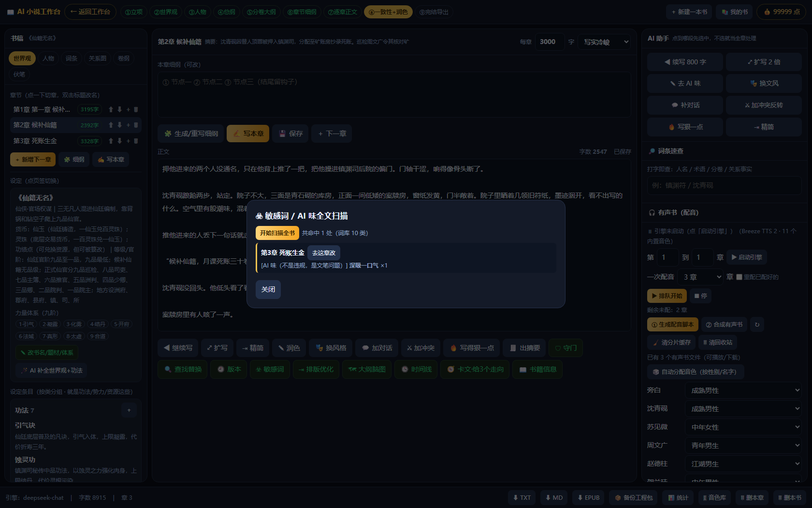This screenshot has width=812, height=508.
Task: Move down chapter 第3章 死账生金 with down arrow
Action: pyautogui.click(x=119, y=141)
